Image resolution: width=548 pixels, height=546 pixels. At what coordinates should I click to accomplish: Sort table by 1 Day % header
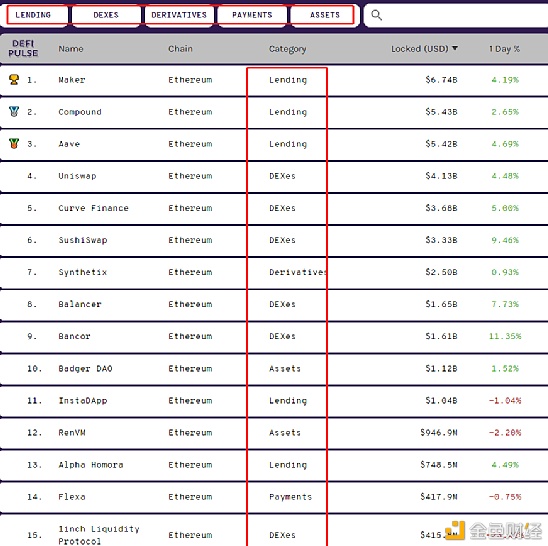click(504, 49)
